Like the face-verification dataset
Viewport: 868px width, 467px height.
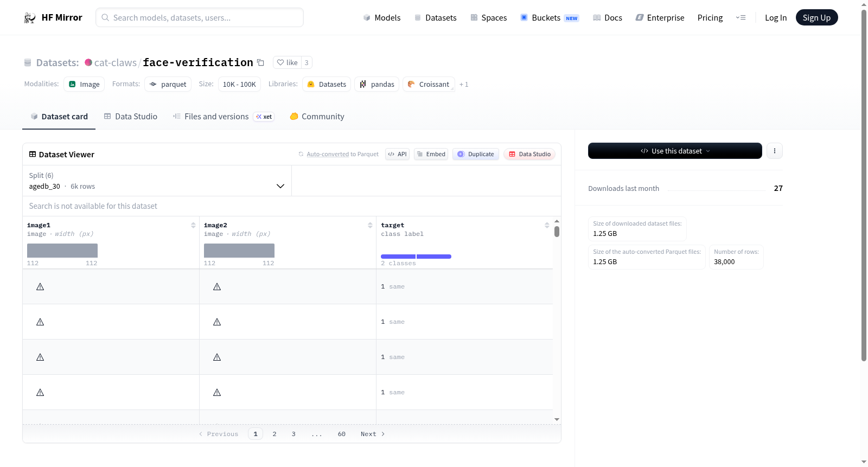pyautogui.click(x=287, y=62)
